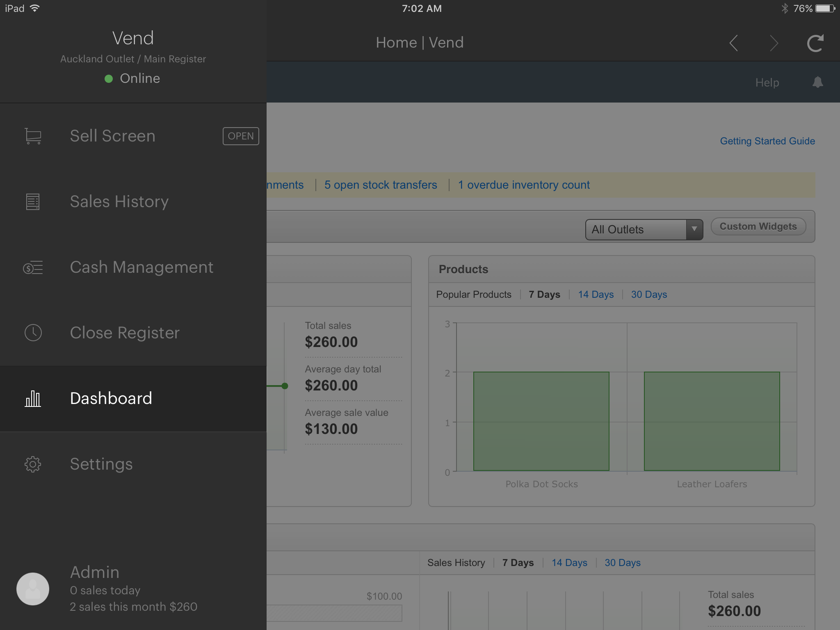Image resolution: width=840 pixels, height=630 pixels.
Task: Switch Popular Products to 30 Days
Action: 649,294
